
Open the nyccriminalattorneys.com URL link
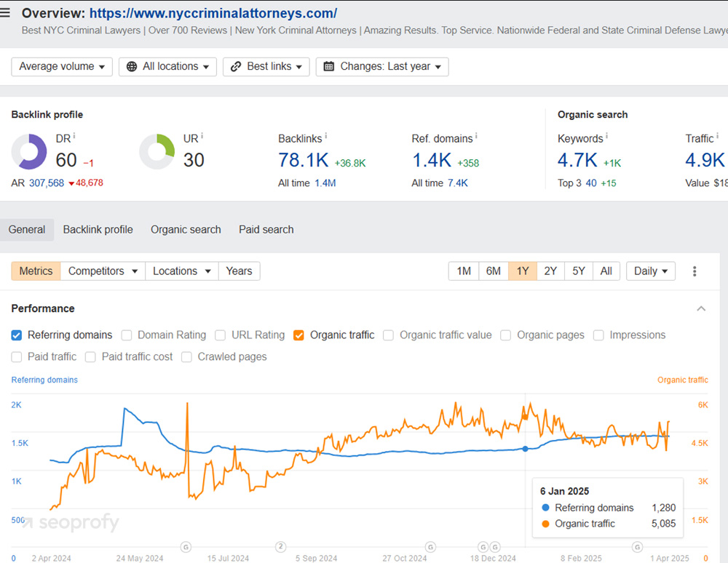click(213, 13)
